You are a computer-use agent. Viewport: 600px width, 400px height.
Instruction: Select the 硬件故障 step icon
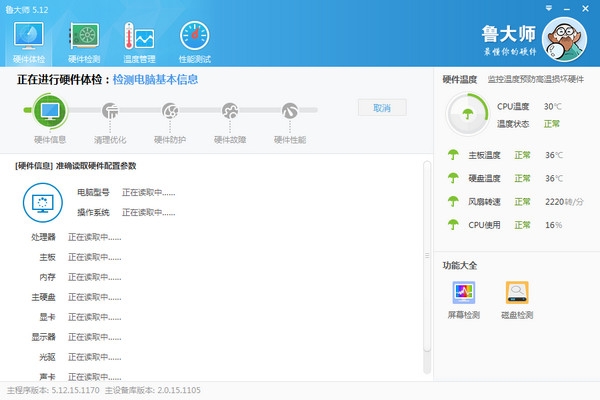coord(230,111)
